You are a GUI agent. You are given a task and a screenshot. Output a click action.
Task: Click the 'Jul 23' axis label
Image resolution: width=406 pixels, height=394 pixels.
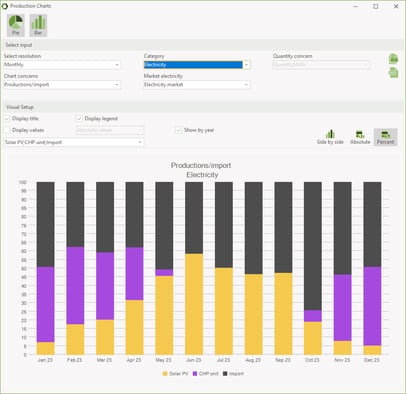(x=223, y=360)
